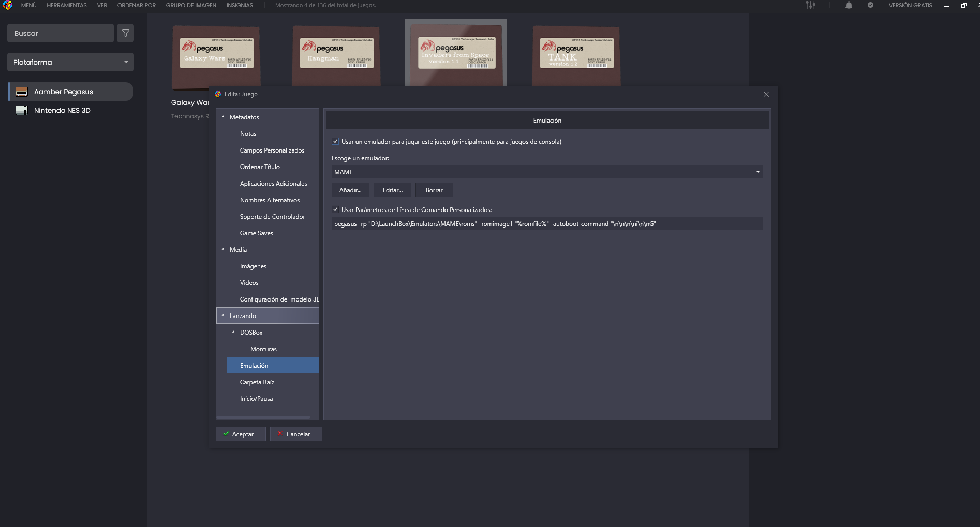
Task: Click the Editar Juego dialog title icon
Action: [x=218, y=94]
